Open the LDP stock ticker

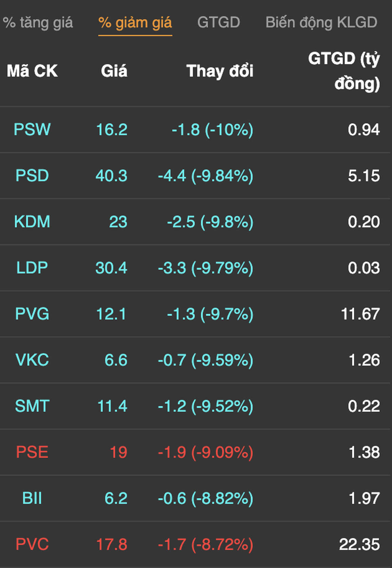tap(32, 268)
